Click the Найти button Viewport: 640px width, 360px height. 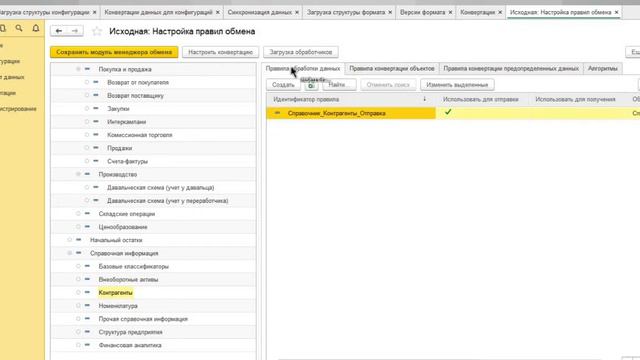tap(339, 85)
